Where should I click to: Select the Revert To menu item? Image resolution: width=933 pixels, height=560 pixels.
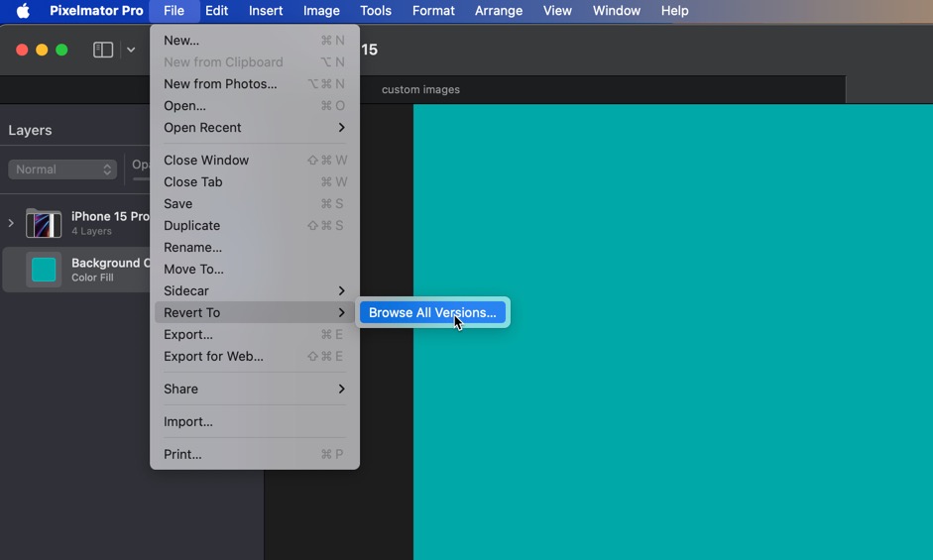click(x=255, y=312)
